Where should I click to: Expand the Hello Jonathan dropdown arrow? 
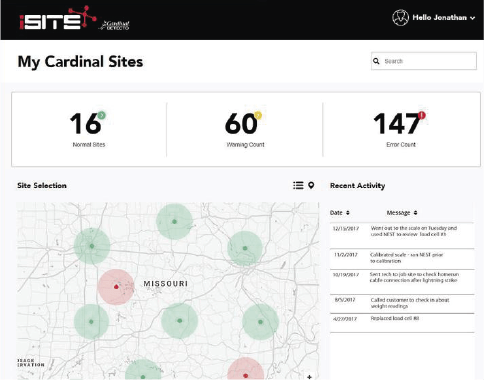pyautogui.click(x=473, y=18)
